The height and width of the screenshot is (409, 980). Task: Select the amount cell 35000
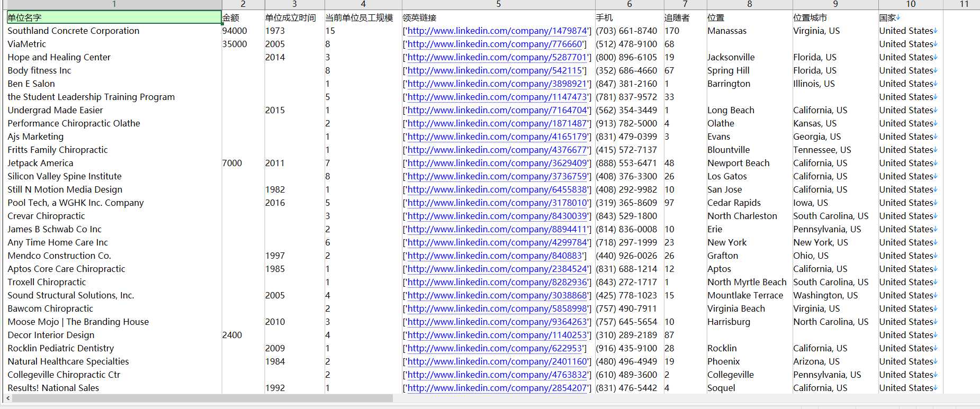243,44
